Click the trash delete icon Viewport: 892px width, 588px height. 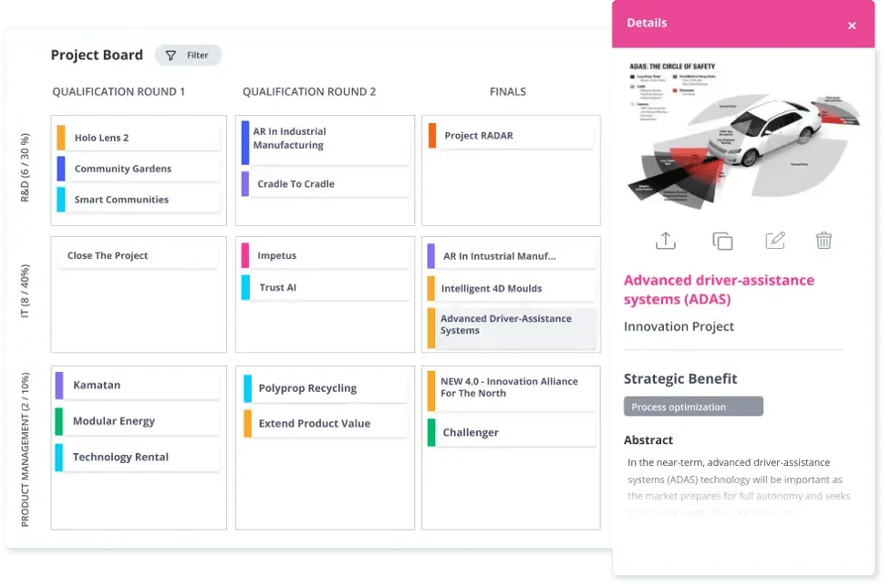[824, 241]
